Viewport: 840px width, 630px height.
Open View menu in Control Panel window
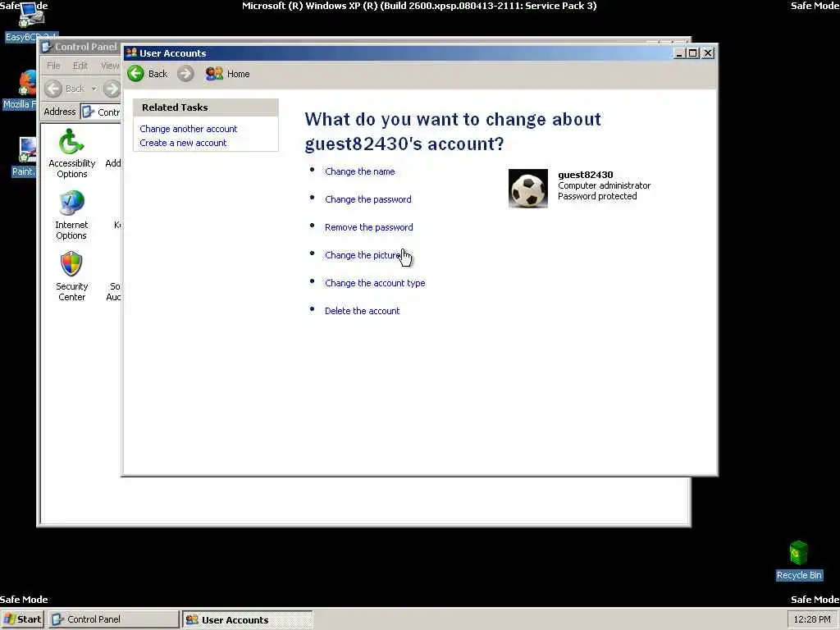110,66
